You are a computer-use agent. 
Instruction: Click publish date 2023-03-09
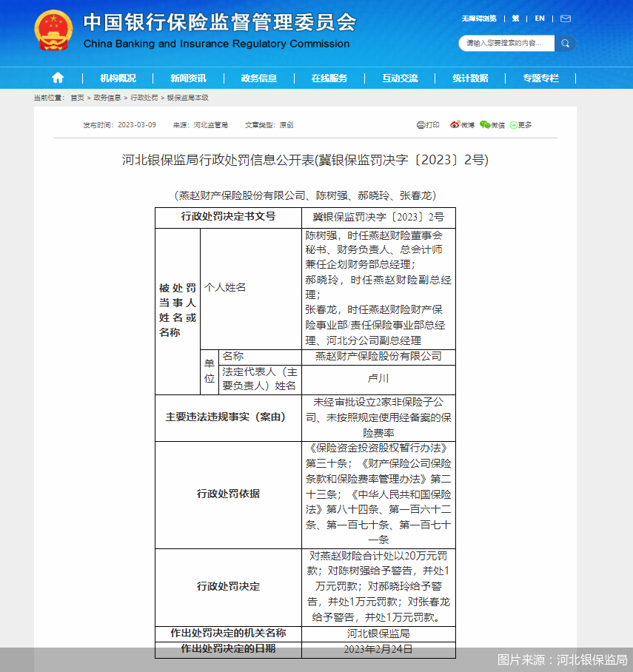pyautogui.click(x=137, y=125)
